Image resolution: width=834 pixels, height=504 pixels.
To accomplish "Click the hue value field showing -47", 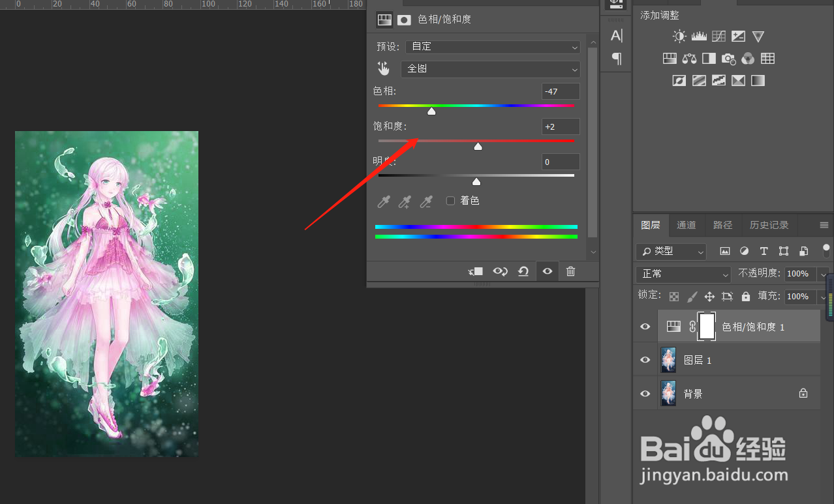I will (x=561, y=91).
